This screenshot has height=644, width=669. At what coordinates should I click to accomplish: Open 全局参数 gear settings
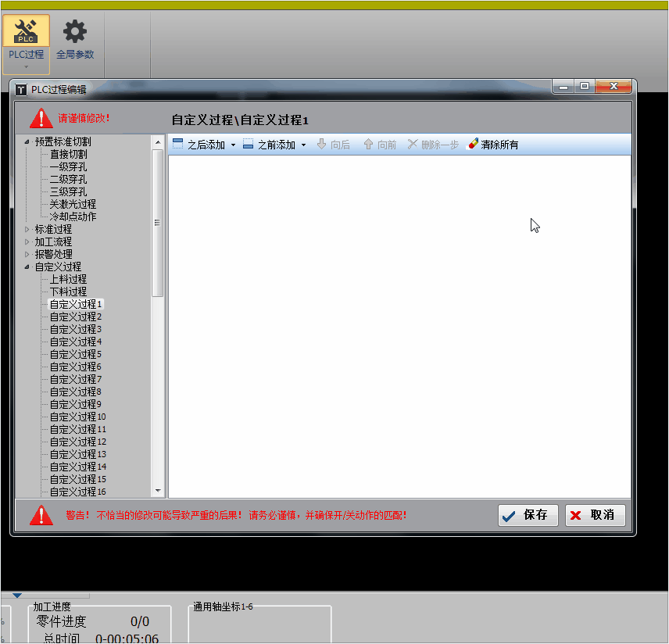[x=75, y=32]
